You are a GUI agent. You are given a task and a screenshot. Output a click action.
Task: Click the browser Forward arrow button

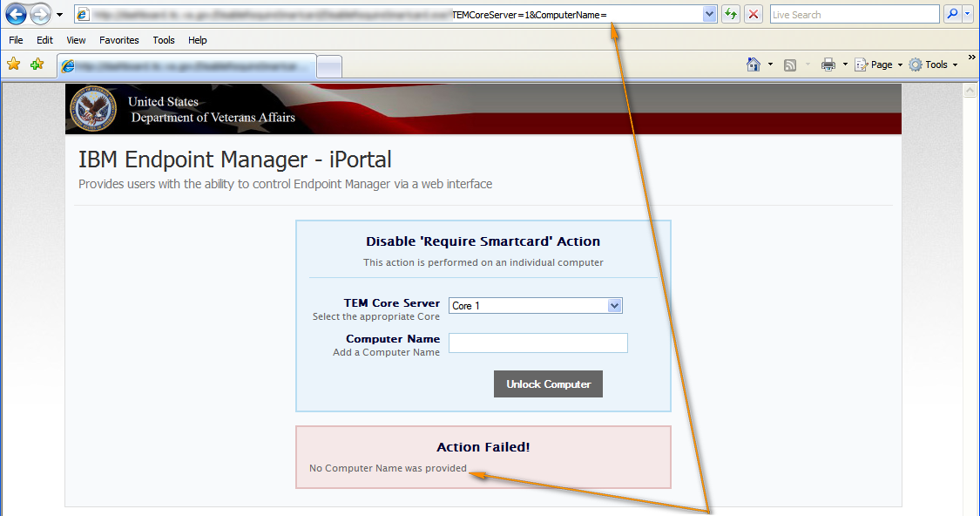click(41, 14)
